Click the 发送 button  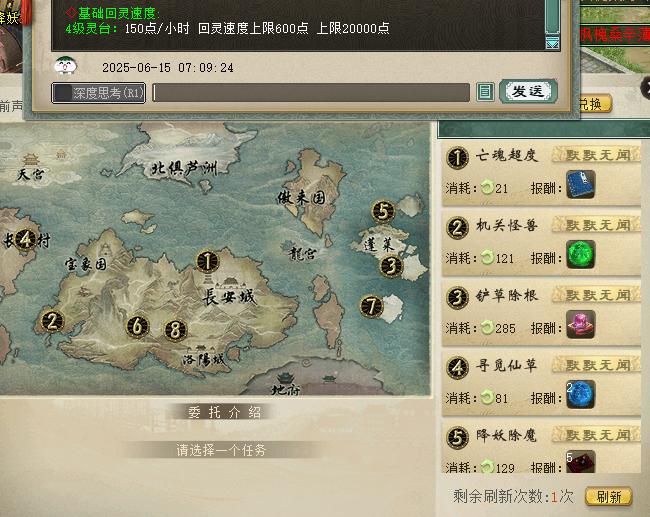point(529,91)
